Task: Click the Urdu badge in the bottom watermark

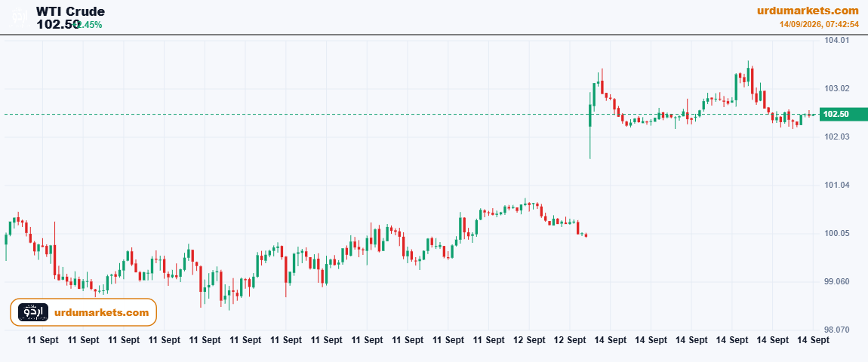Action: pyautogui.click(x=33, y=312)
